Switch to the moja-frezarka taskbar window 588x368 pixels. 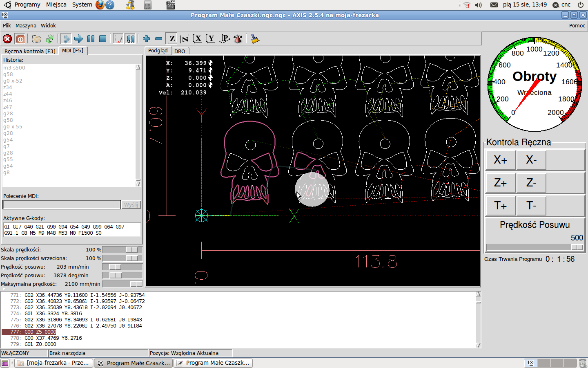pyautogui.click(x=53, y=363)
